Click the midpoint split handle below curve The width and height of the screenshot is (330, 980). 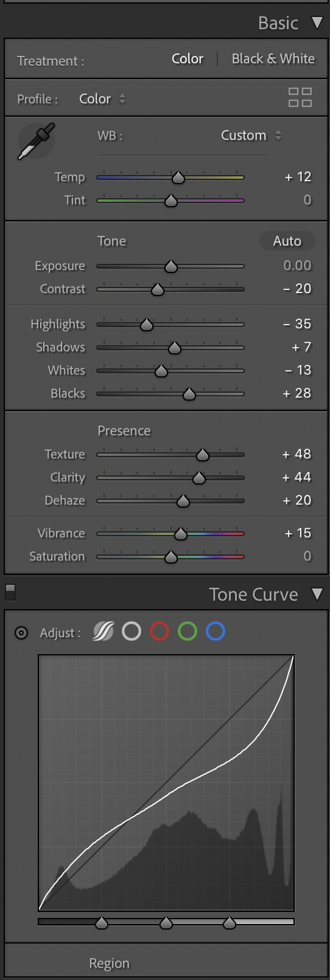[166, 923]
